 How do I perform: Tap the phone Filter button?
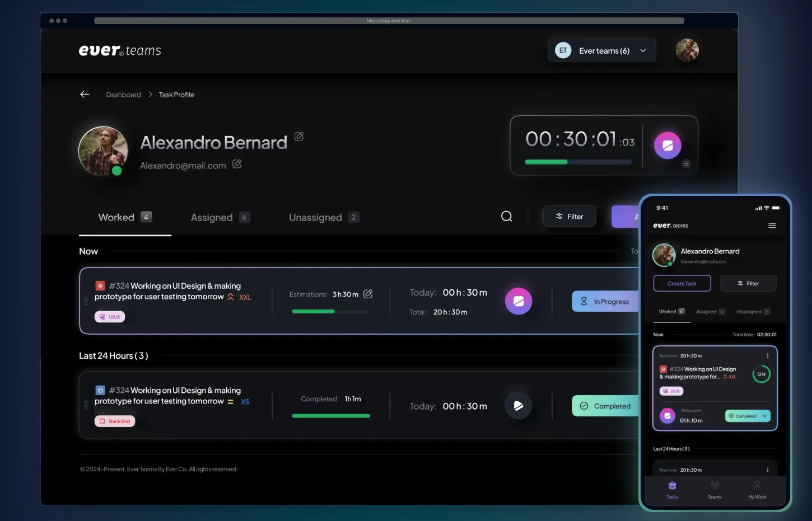748,283
